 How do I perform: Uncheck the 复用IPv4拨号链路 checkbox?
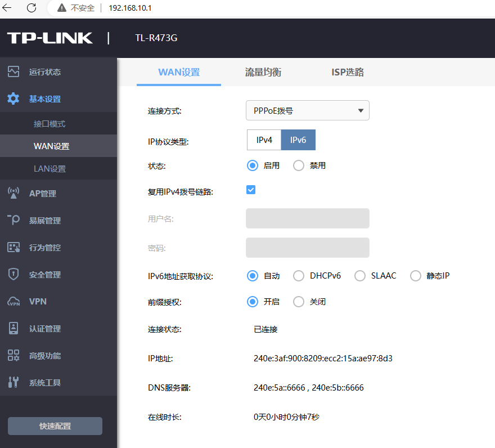pyautogui.click(x=251, y=190)
